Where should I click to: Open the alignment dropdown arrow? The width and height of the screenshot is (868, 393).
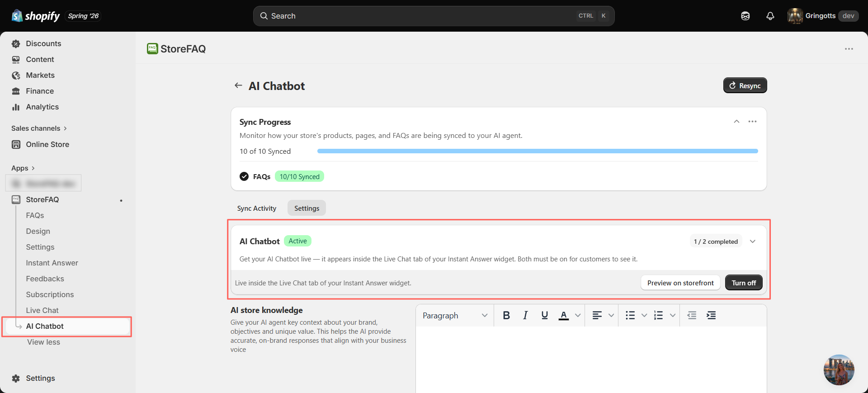[611, 315]
